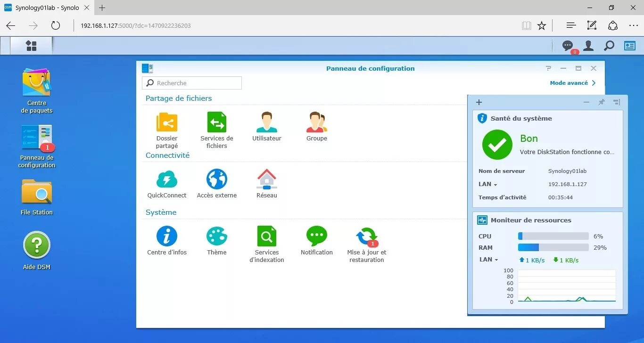The width and height of the screenshot is (644, 343).
Task: Toggle the widgets panel icon in taskbar
Action: click(x=630, y=46)
